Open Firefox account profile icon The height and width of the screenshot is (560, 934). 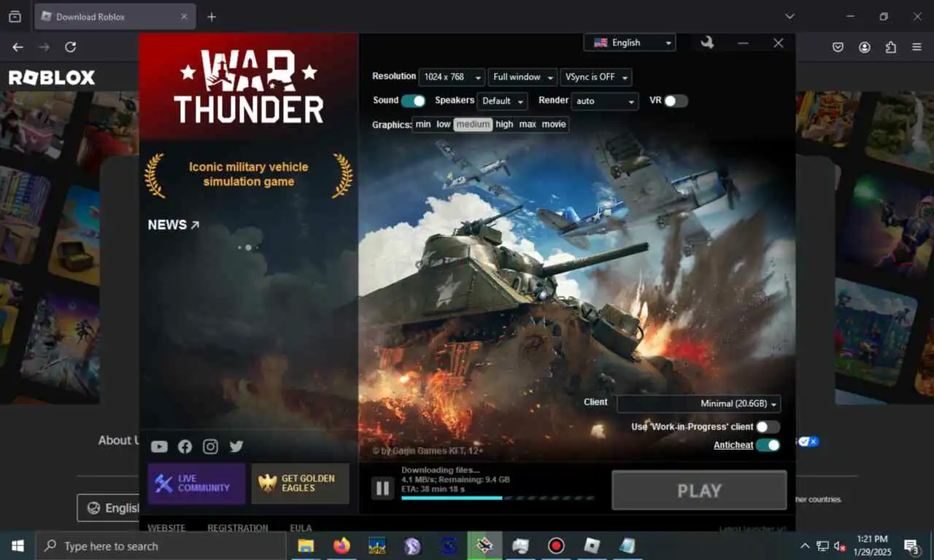coord(865,47)
